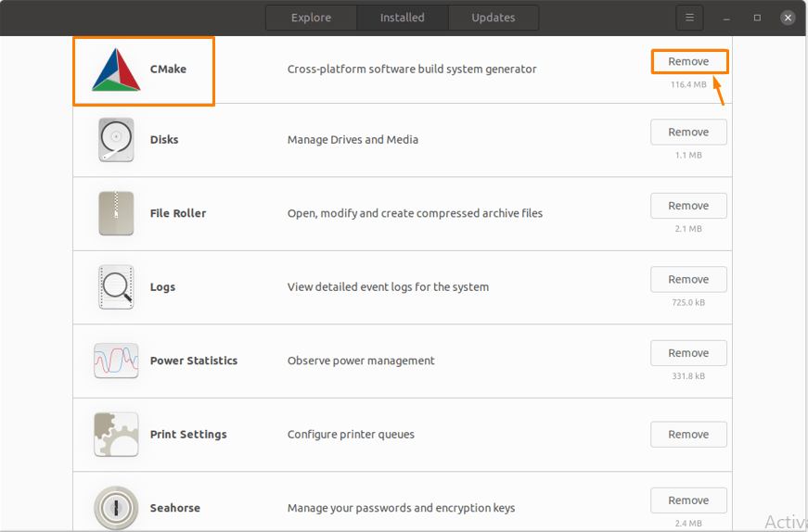The image size is (808, 532).
Task: Click 'Manage your passwords and encryption keys'
Action: tap(401, 508)
